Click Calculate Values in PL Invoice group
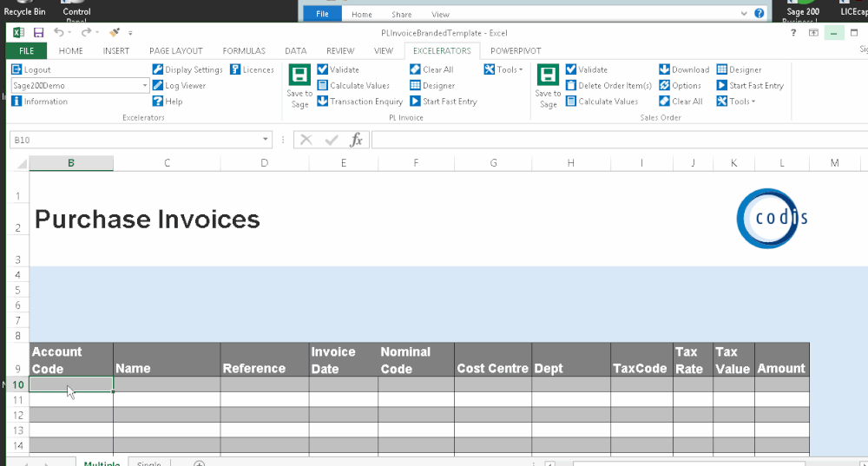 (353, 86)
